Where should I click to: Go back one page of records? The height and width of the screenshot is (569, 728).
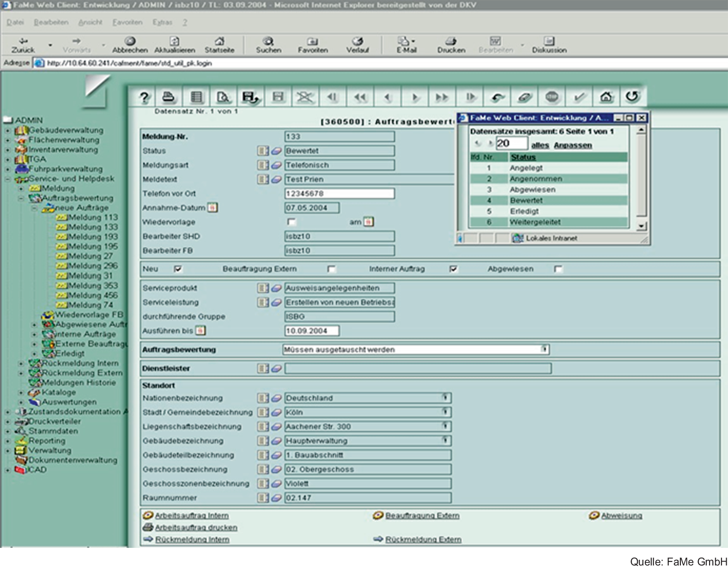pos(360,97)
